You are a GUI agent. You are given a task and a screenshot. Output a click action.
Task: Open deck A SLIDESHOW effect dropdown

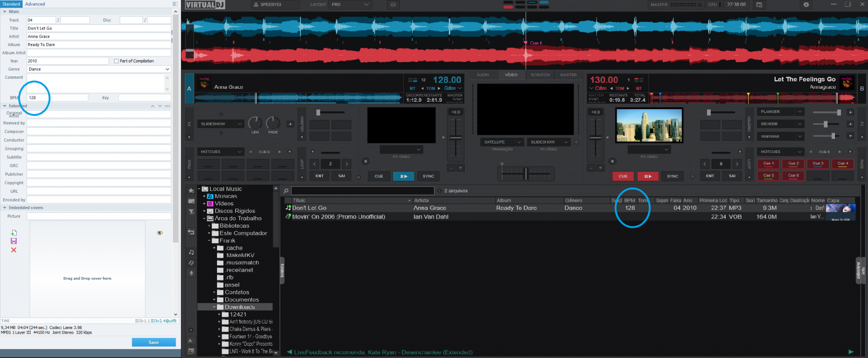tap(221, 124)
